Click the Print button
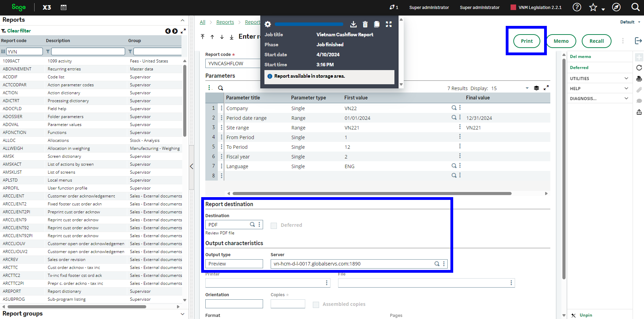 [x=526, y=41]
